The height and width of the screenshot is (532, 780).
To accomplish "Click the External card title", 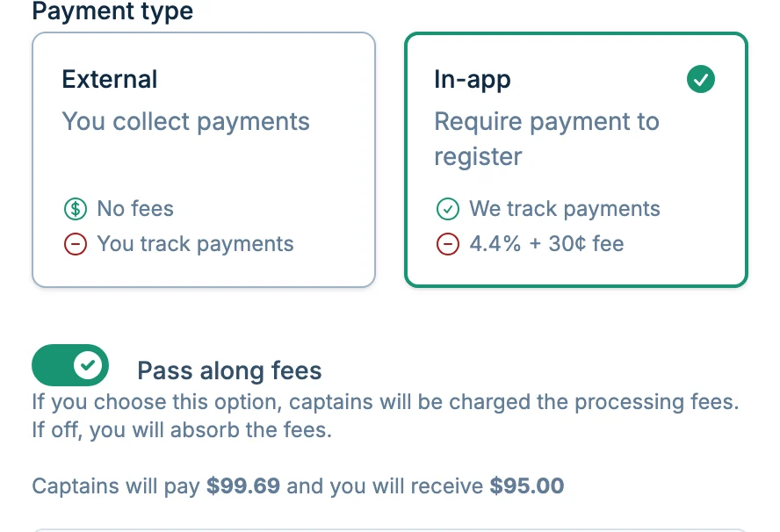I will 109,79.
